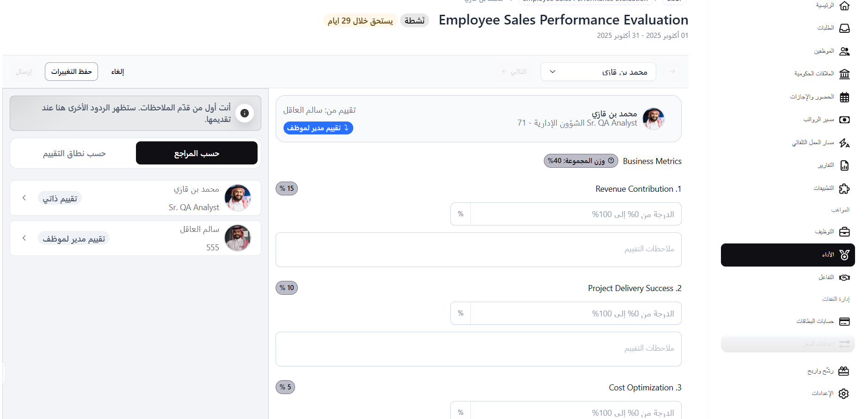Screen dimensions: 868x419
Task: Click Project Delivery Success evaluation notes box
Action: tap(478, 349)
